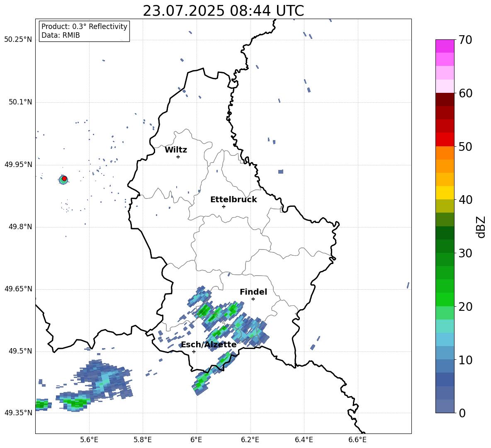
Task: Click the Esch/Alzette station cross marker
Action: [x=194, y=351]
